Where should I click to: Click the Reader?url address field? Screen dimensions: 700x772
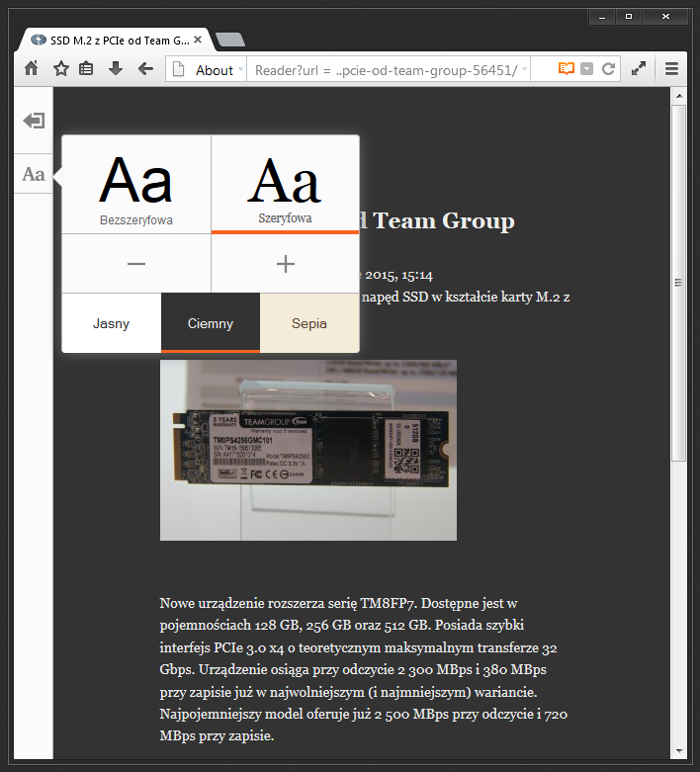click(387, 70)
